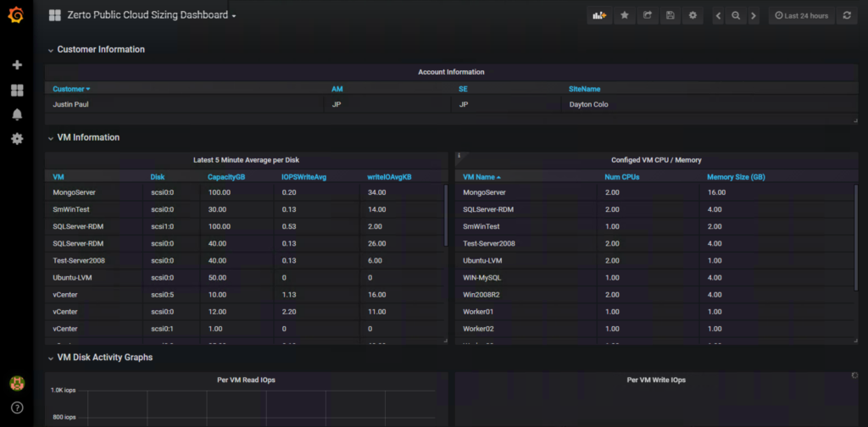Shift time range backward
This screenshot has height=427, width=868.
coord(719,15)
